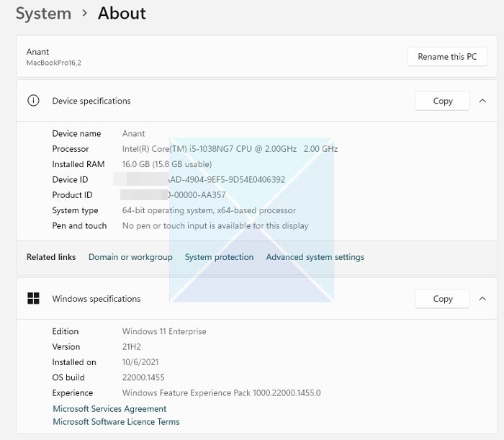Click the PC name Anant in top card
The height and width of the screenshot is (440, 504).
37,52
